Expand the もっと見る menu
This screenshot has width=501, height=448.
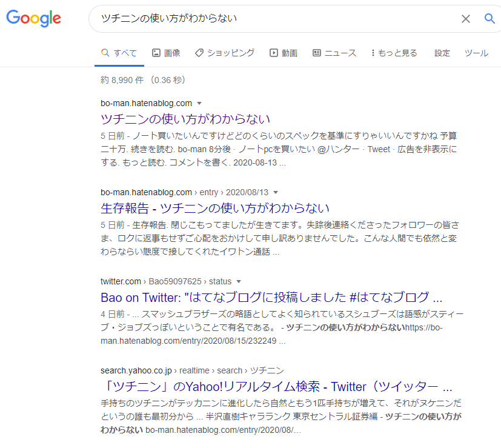(x=394, y=53)
